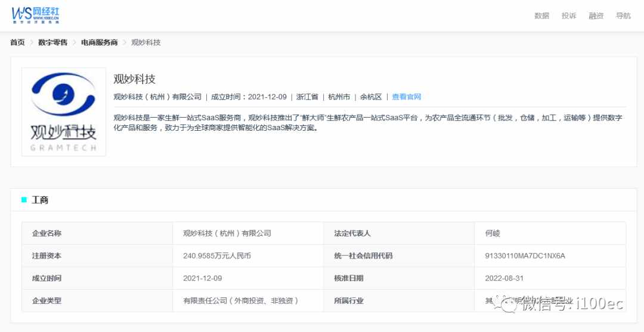The image size is (644, 332).
Task: Click the 网经社 site logo
Action: pyautogui.click(x=35, y=15)
